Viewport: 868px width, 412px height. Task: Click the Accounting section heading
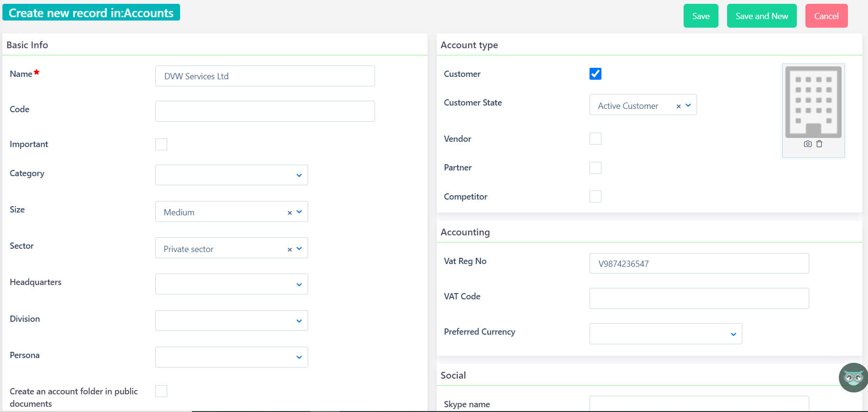coord(465,232)
